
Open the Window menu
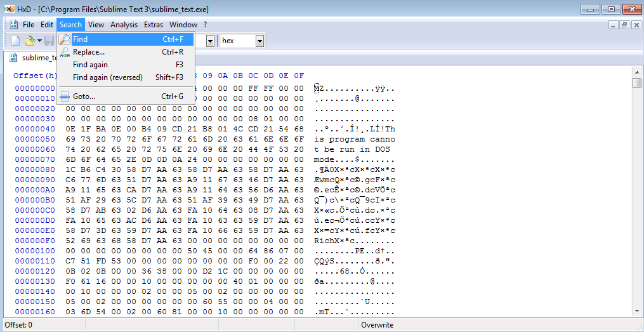[183, 25]
